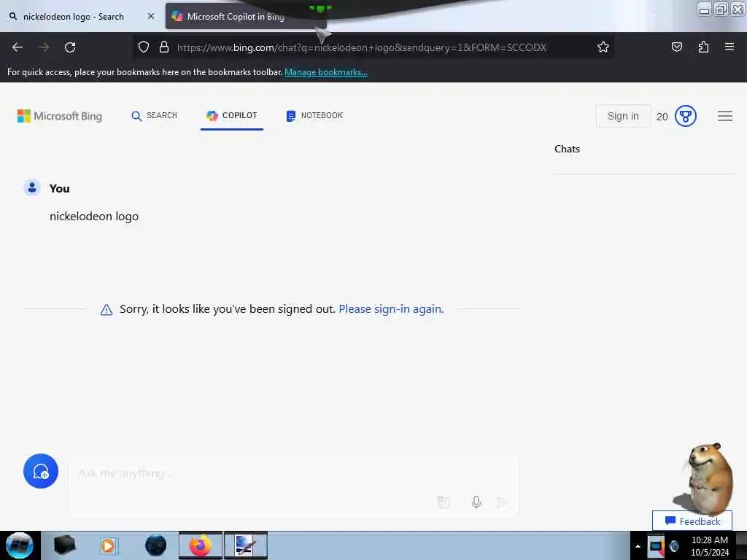Image resolution: width=747 pixels, height=560 pixels.
Task: Select the Microsoft Copilot in Bing tab
Action: point(246,17)
